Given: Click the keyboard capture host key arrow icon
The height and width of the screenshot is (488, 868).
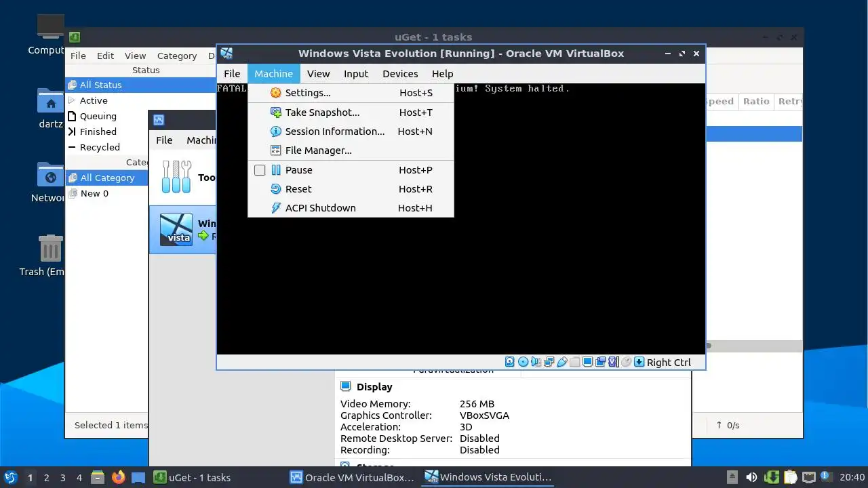Looking at the screenshot, I should click(x=639, y=362).
